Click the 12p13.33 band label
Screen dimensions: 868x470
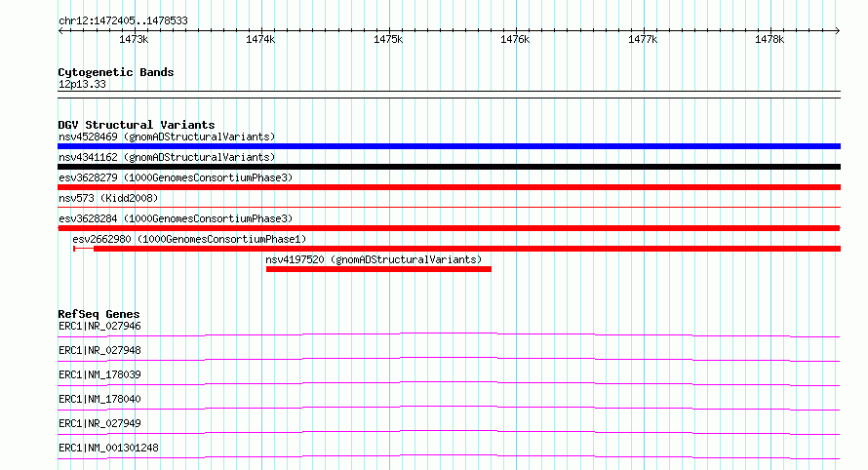(82, 84)
